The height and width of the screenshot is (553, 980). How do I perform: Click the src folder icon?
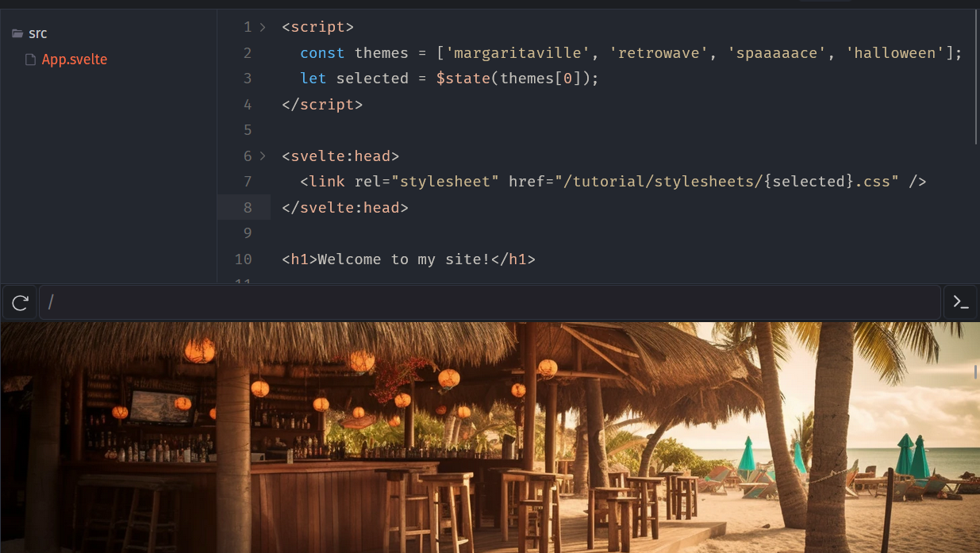pyautogui.click(x=17, y=33)
